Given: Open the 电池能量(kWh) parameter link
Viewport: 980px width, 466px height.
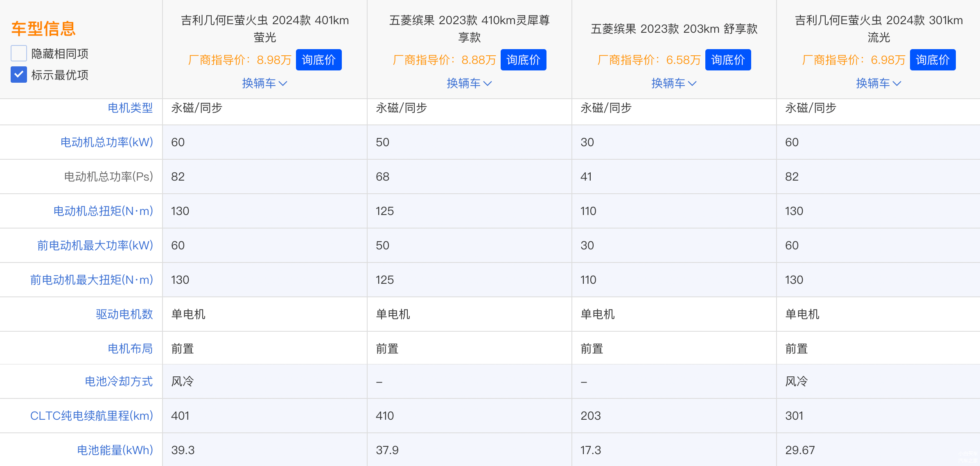Looking at the screenshot, I should [x=115, y=450].
